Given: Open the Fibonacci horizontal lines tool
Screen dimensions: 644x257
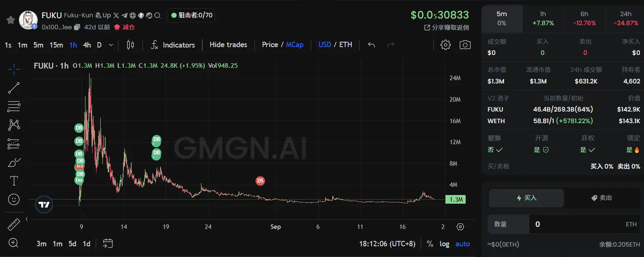Looking at the screenshot, I should (x=14, y=106).
